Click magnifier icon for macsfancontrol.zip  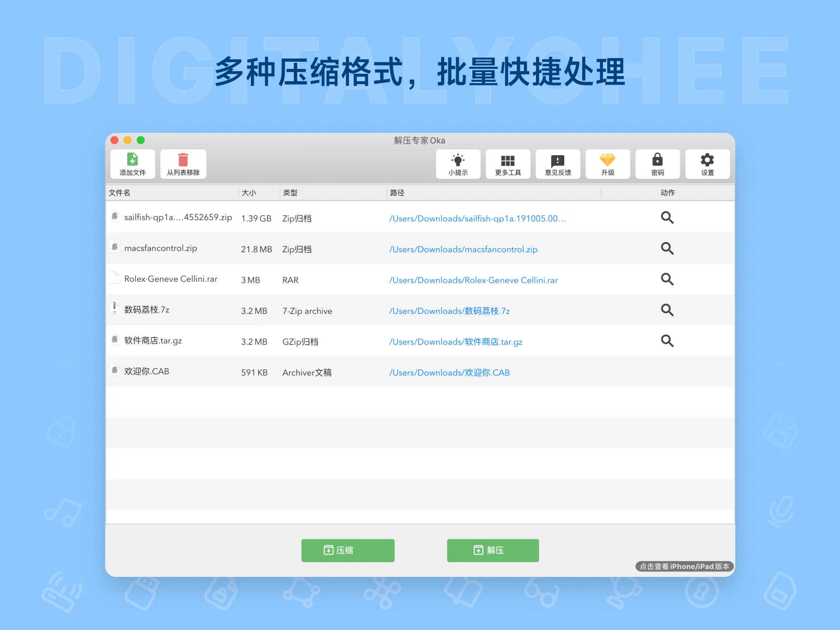(667, 248)
